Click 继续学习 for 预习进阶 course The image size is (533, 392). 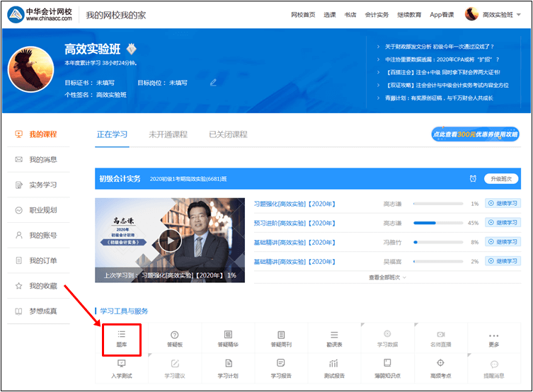pyautogui.click(x=503, y=222)
